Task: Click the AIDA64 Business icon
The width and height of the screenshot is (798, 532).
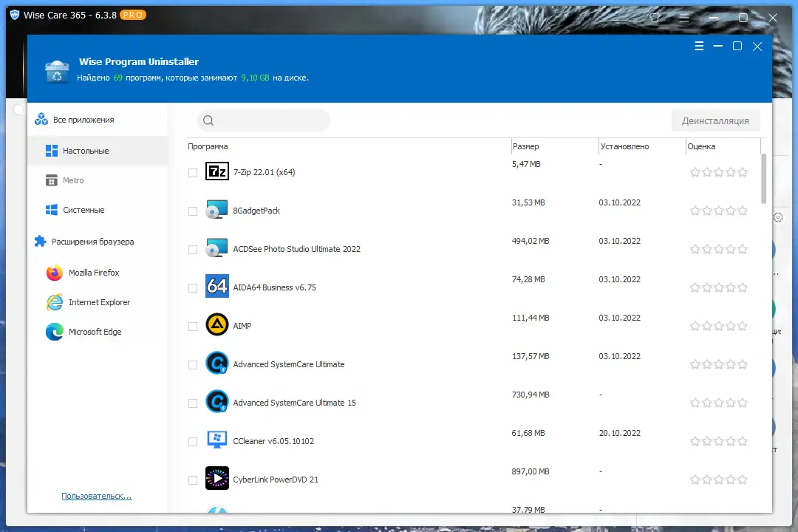Action: pyautogui.click(x=216, y=286)
